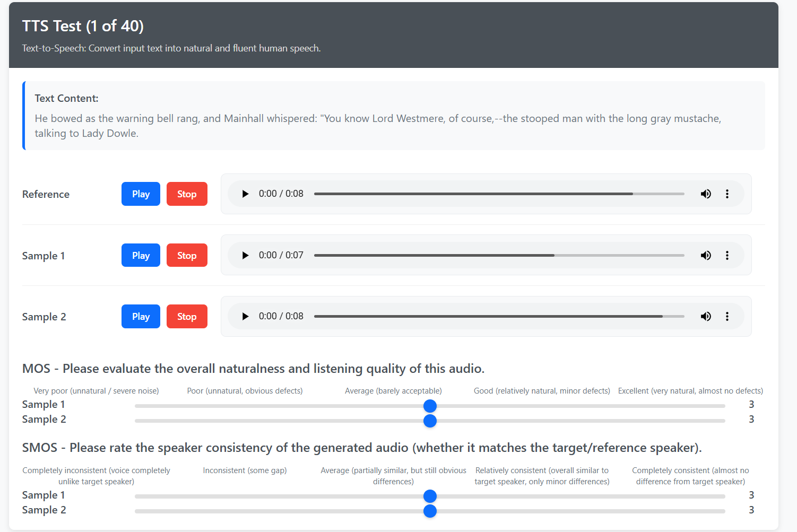Mute the Reference audio speaker icon
Screen dimensions: 797x532
pos(706,194)
